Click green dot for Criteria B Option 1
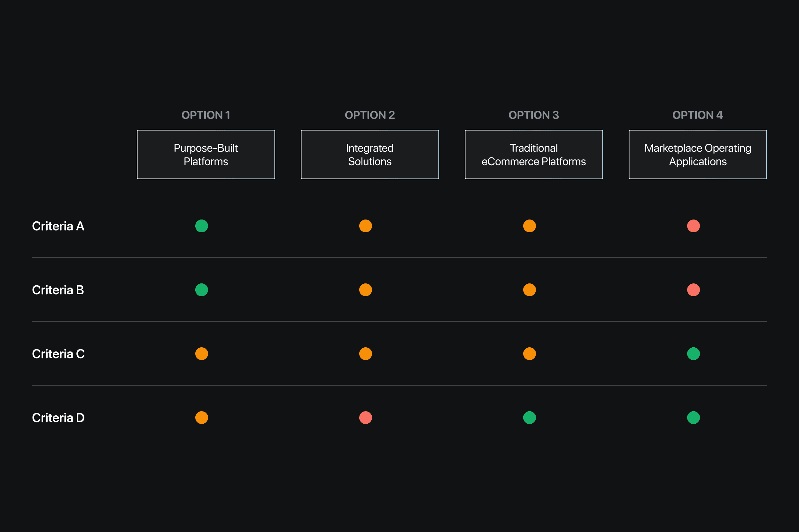799x532 pixels. [202, 290]
